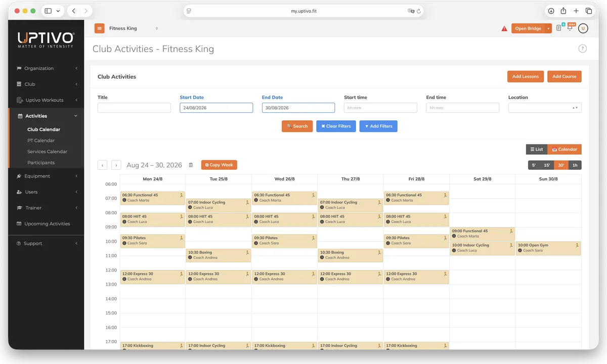Click the help question mark icon
Image resolution: width=607 pixels, height=364 pixels.
click(x=582, y=49)
